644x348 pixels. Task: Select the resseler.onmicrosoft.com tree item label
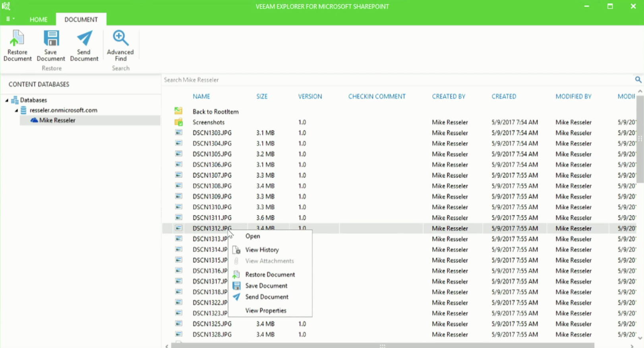(x=64, y=110)
